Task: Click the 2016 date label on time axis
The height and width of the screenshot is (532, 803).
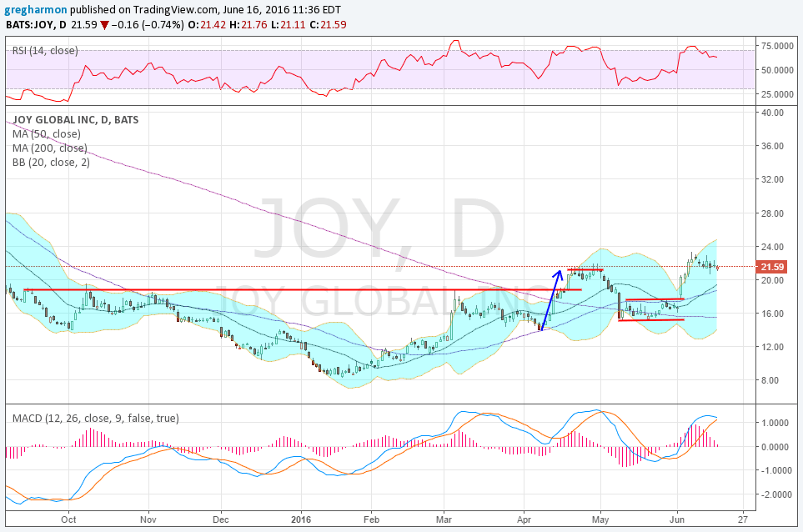Action: 301,519
